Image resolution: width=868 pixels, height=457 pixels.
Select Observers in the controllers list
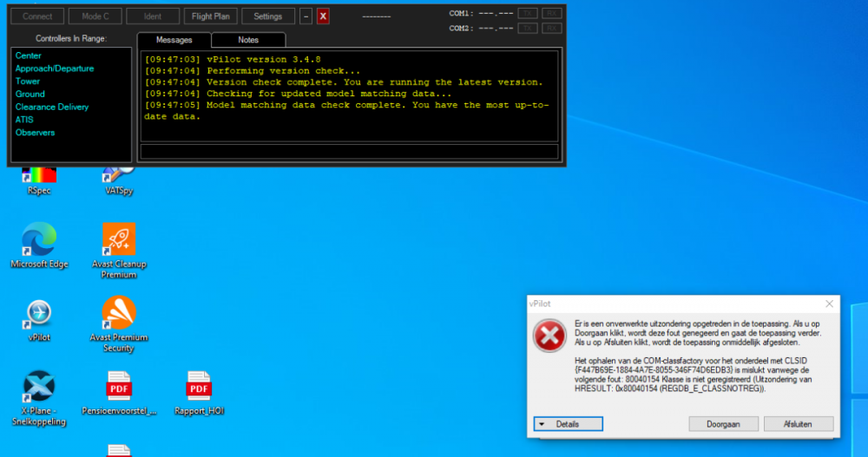[x=35, y=132]
